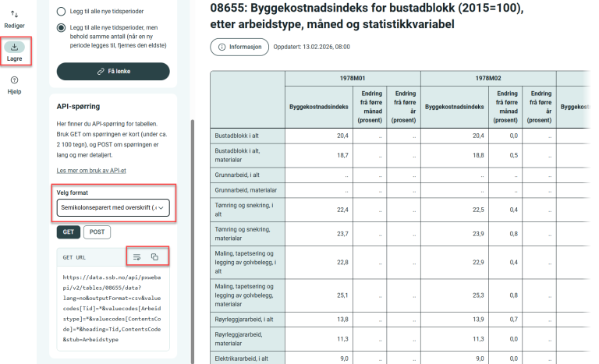Image resolution: width=599 pixels, height=364 pixels.
Task: Select 'behold samme antall' radio option
Action: (x=62, y=28)
